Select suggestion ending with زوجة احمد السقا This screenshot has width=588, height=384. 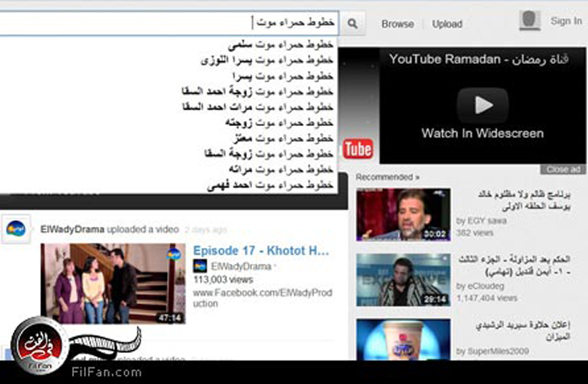tap(258, 91)
